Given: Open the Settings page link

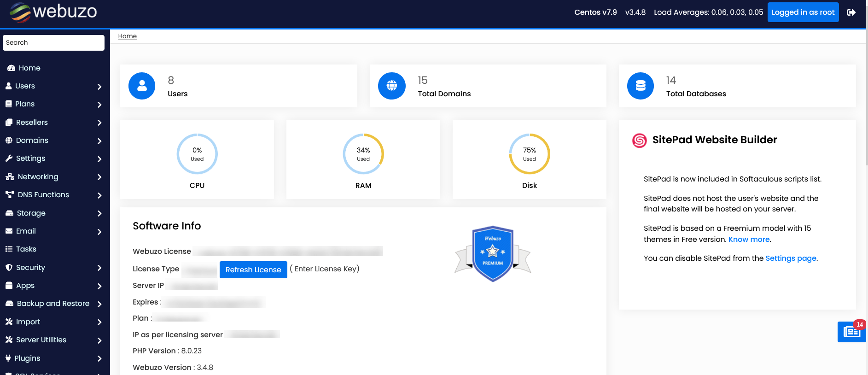Looking at the screenshot, I should pos(791,258).
